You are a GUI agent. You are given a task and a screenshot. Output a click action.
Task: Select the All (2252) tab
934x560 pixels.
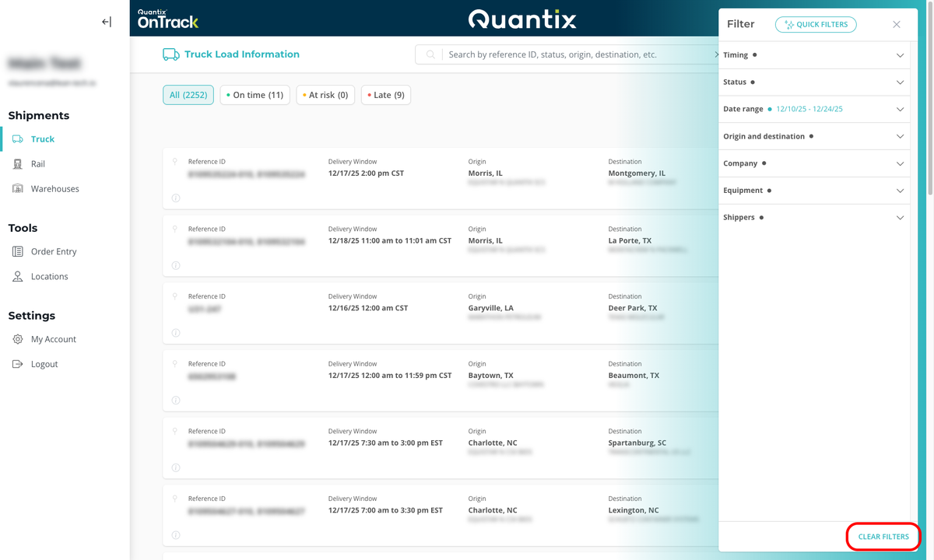[188, 95]
